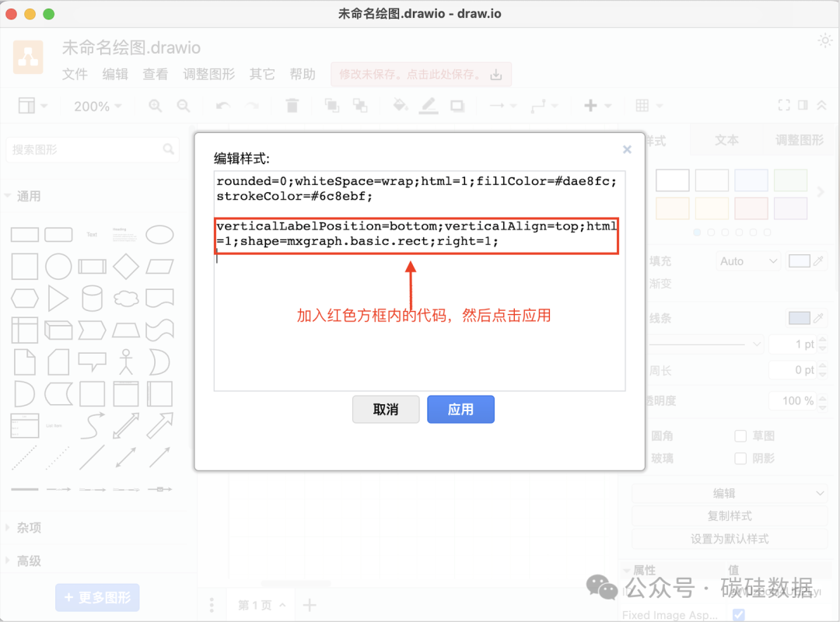This screenshot has height=622, width=840.
Task: Select the Ellipse shape in the shapes panel
Action: [x=159, y=235]
